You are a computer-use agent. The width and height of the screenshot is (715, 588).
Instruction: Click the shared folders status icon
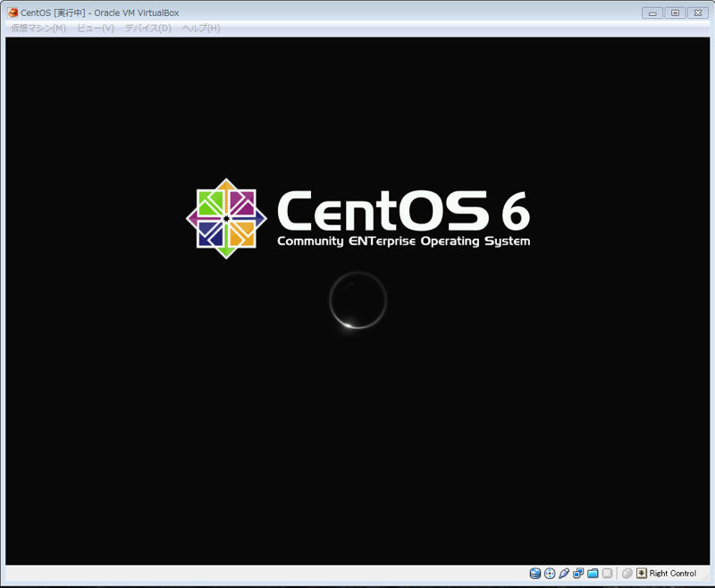(x=593, y=574)
